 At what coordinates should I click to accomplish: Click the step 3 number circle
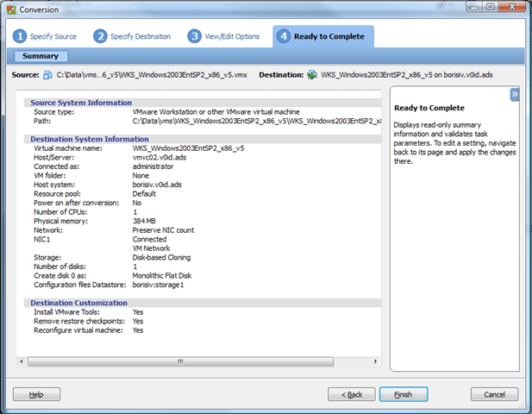click(195, 36)
